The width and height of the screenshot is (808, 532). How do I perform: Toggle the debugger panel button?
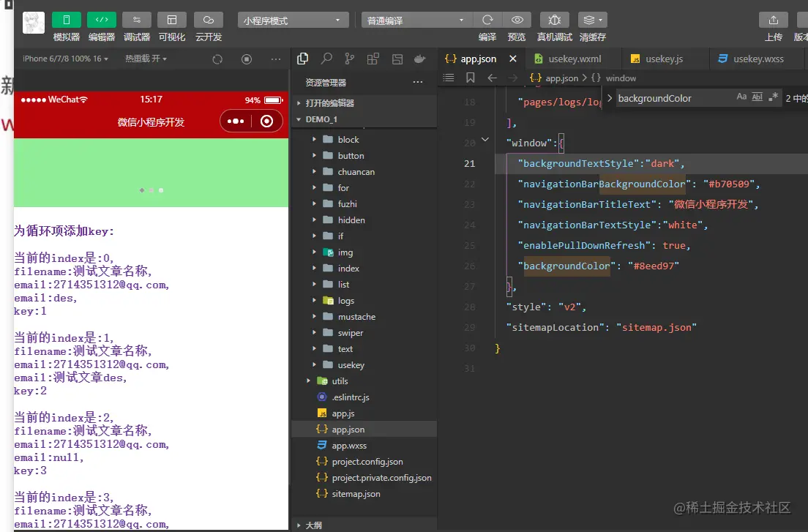[x=137, y=20]
